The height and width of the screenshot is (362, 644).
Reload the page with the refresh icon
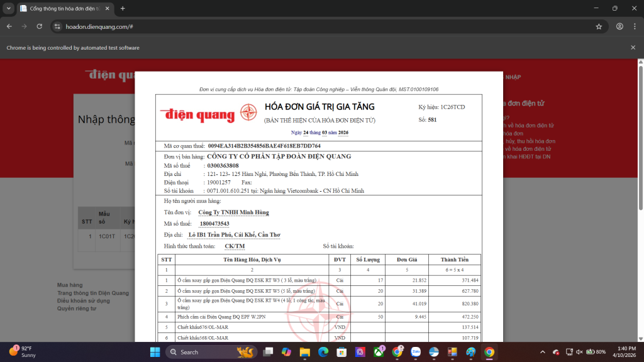40,26
